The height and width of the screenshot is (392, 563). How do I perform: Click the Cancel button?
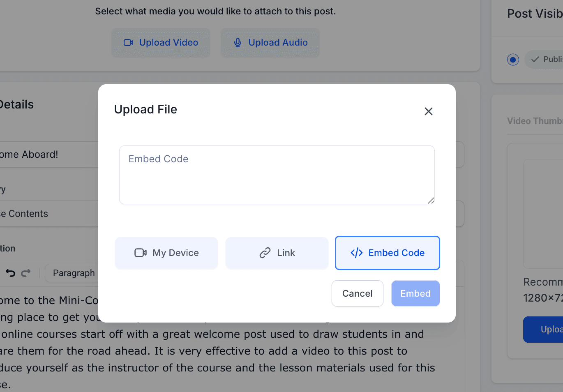[358, 293]
